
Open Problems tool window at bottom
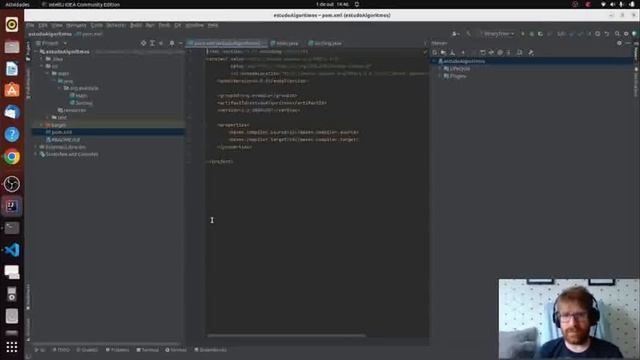(x=117, y=350)
